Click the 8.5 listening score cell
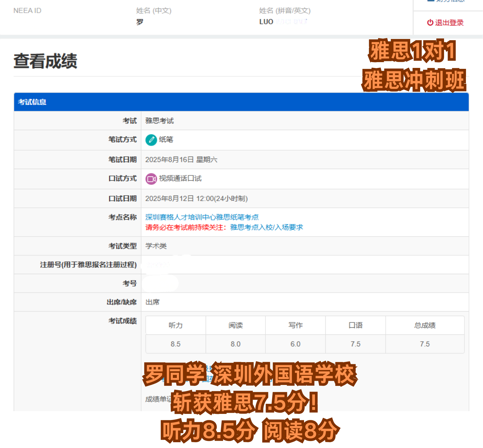 click(x=176, y=344)
